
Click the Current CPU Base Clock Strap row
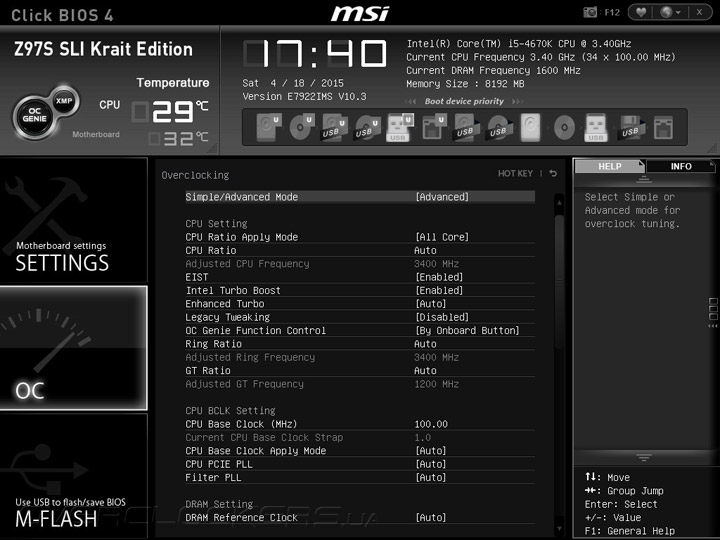coord(360,437)
